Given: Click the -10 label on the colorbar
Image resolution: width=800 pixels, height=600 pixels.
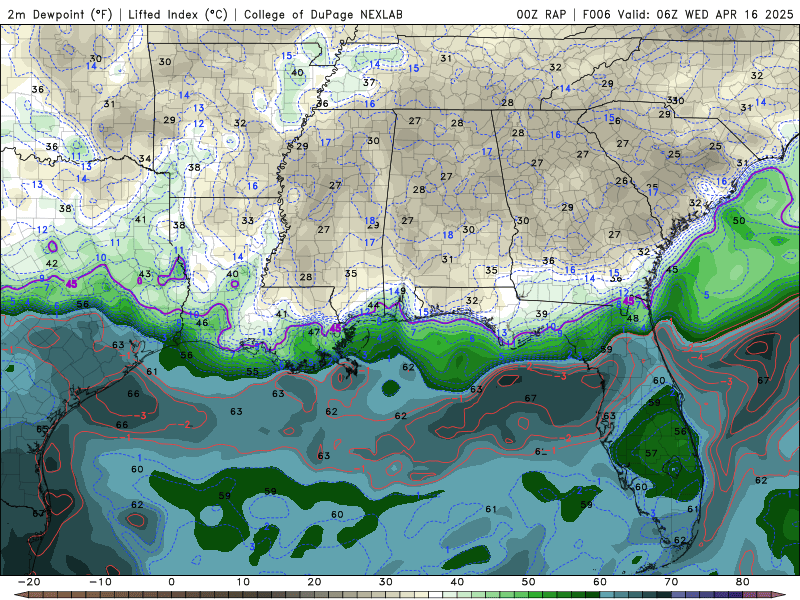Looking at the screenshot, I should coord(100,582).
